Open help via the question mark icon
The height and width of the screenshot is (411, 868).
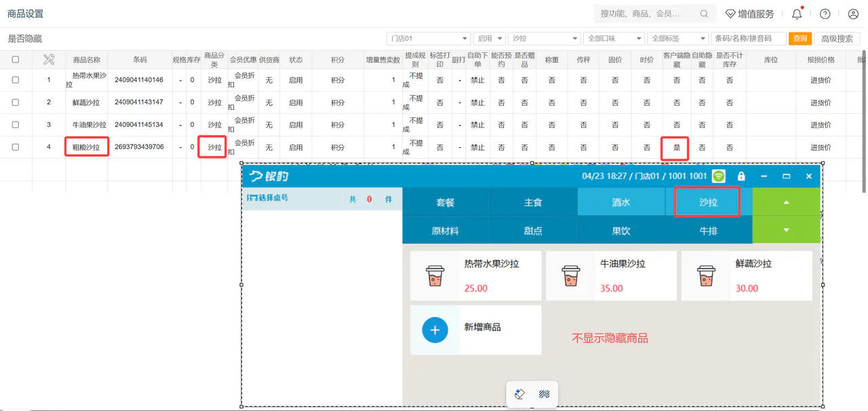825,14
